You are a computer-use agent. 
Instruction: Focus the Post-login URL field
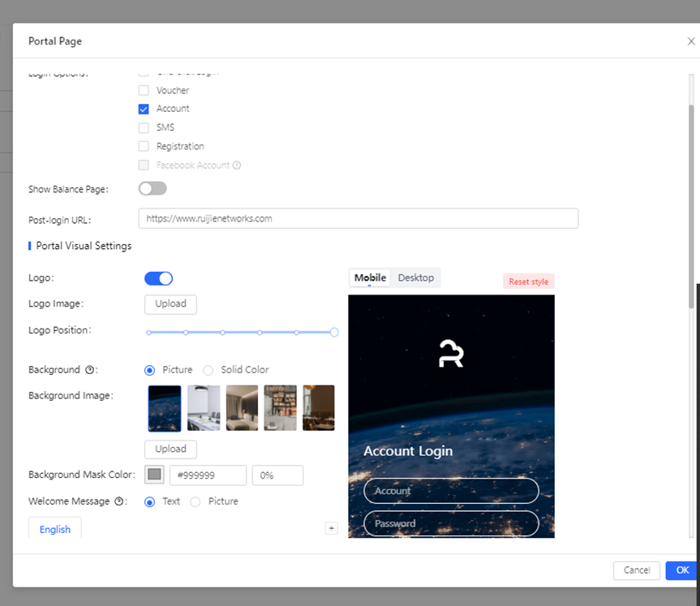pyautogui.click(x=359, y=218)
